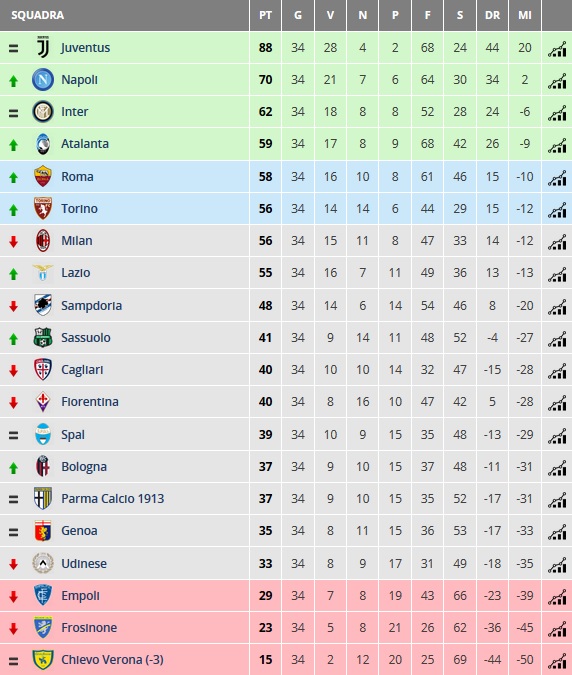Sort table by the PT column header
Viewport: 572px width, 675px height.
265,15
